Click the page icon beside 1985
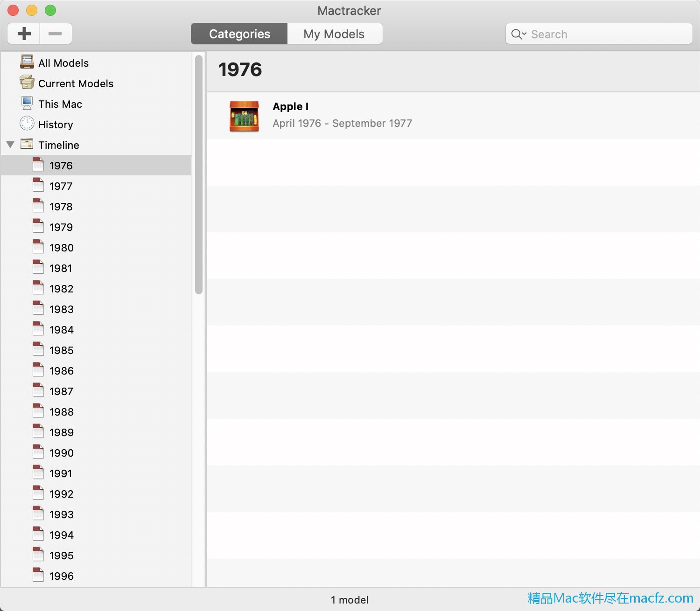Viewport: 700px width, 611px height. tap(38, 349)
